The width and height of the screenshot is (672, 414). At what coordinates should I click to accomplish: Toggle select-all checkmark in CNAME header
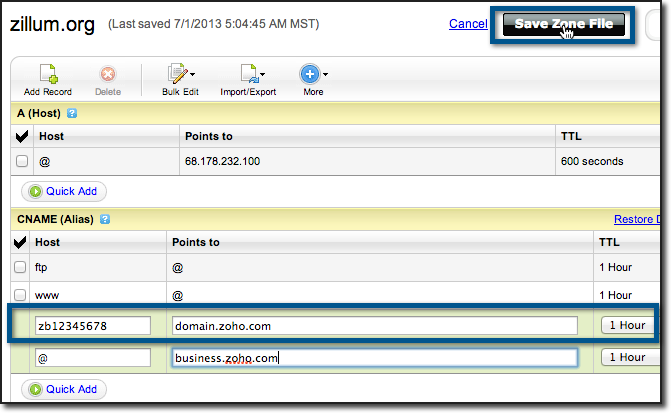(x=20, y=242)
